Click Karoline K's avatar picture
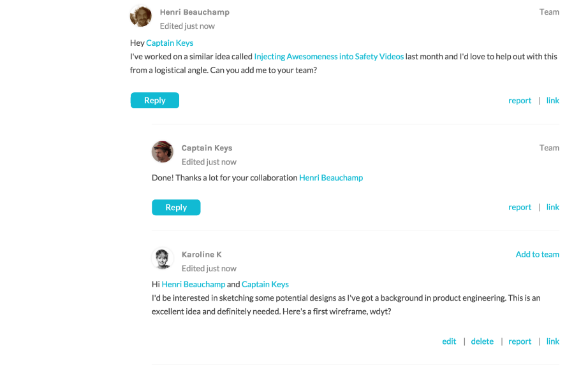The image size is (588, 386). [163, 258]
